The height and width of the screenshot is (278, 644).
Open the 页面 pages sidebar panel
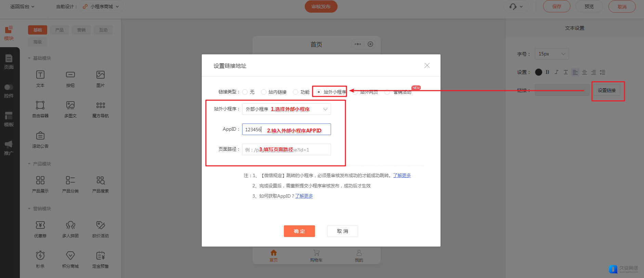[x=9, y=62]
